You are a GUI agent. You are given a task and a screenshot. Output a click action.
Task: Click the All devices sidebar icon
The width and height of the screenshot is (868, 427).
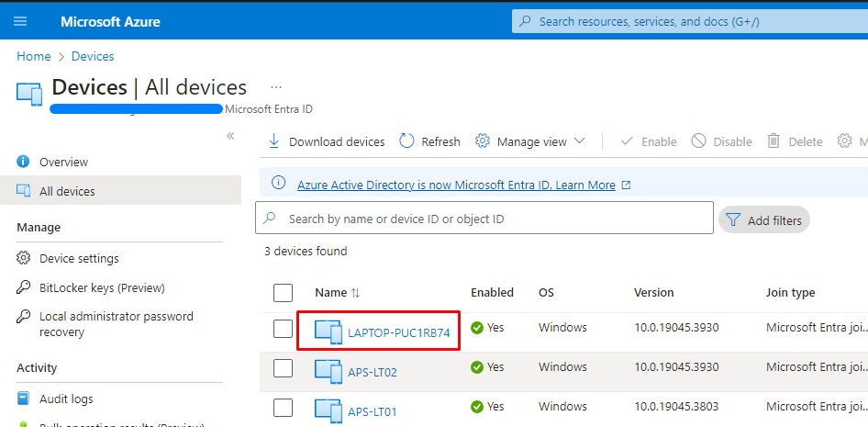pyautogui.click(x=23, y=191)
